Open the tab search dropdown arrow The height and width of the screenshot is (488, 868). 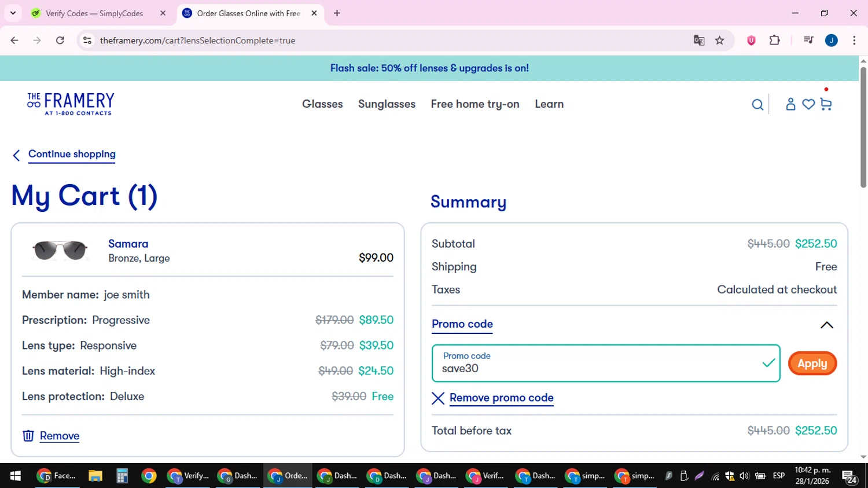(13, 13)
